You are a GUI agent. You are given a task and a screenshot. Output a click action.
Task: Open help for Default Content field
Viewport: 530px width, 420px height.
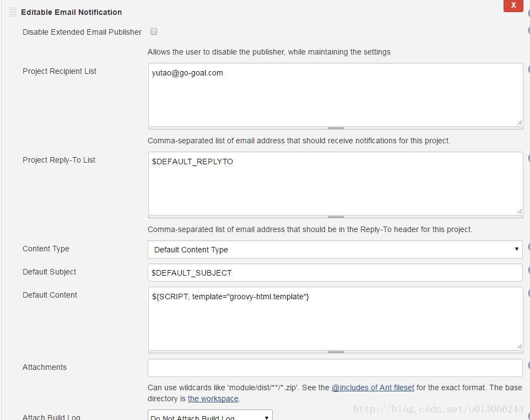click(529, 293)
